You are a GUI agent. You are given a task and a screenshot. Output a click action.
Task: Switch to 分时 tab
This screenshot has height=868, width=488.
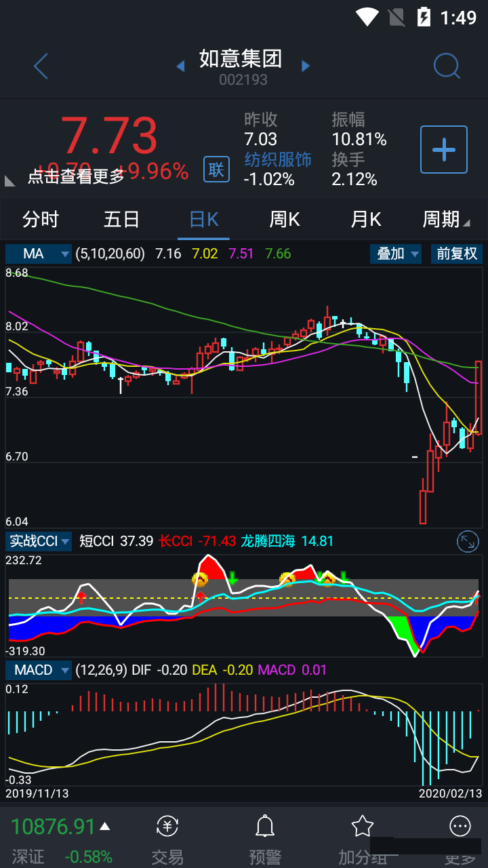pyautogui.click(x=41, y=219)
